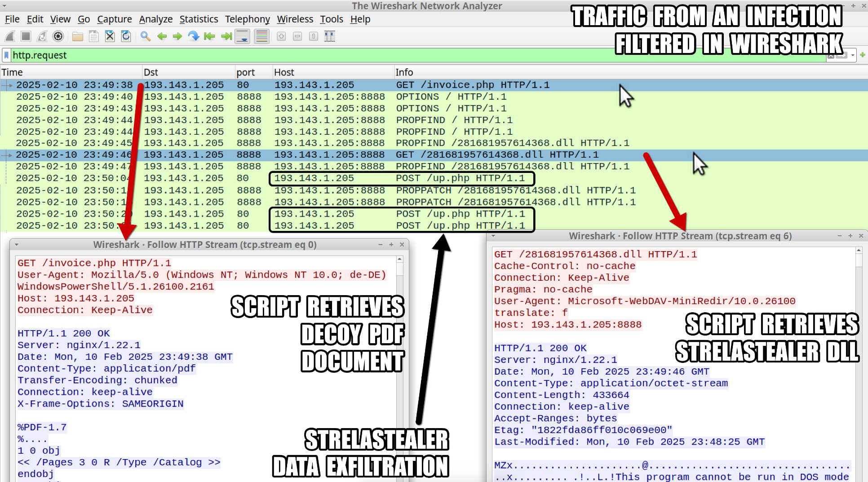The image size is (868, 482).
Task: Open the View menu
Action: click(60, 19)
